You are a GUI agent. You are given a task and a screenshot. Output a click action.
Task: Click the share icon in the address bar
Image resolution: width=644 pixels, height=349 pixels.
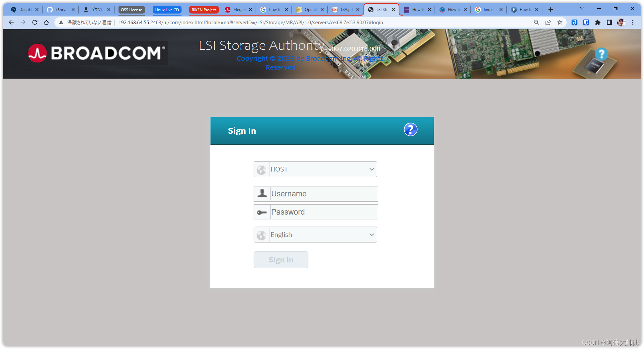click(x=548, y=22)
